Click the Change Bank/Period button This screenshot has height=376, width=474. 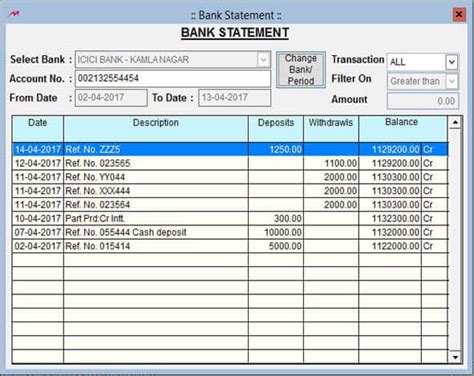(x=301, y=70)
